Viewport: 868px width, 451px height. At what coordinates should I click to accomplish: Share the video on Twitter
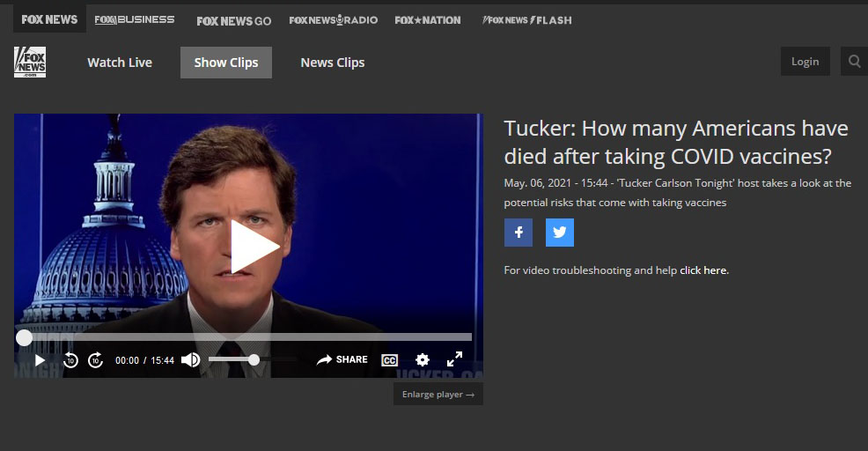tap(560, 233)
